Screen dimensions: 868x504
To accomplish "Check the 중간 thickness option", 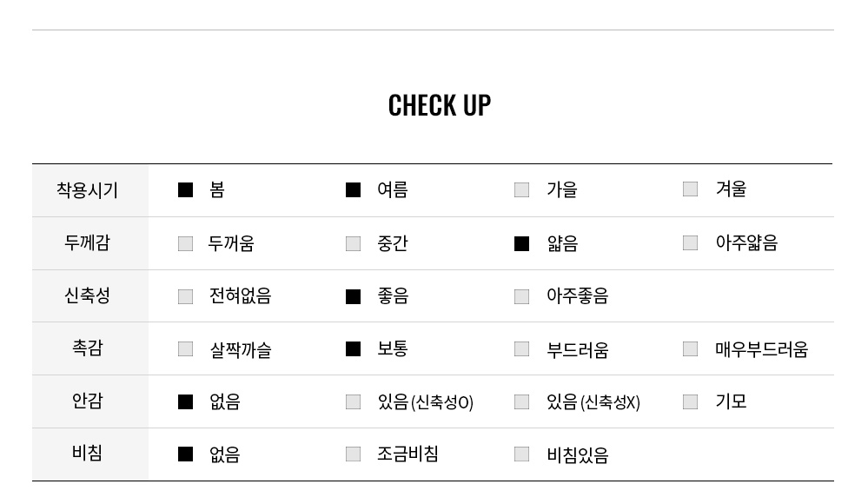I will tap(353, 243).
